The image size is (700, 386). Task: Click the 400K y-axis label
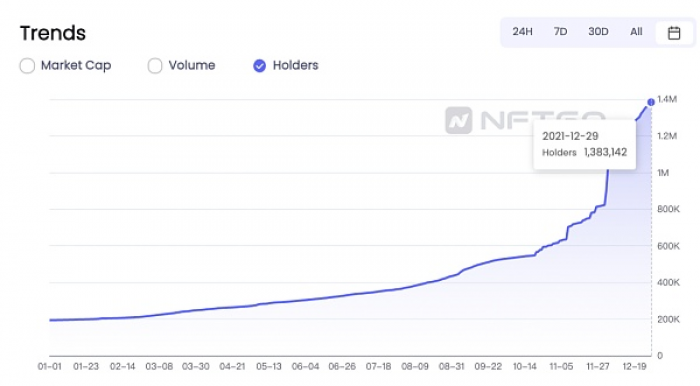pyautogui.click(x=668, y=282)
